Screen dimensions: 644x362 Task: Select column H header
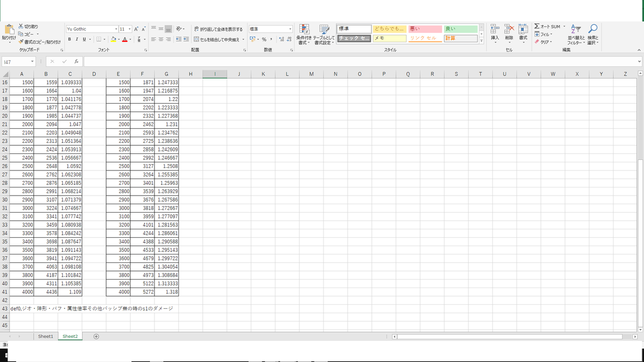coord(191,74)
